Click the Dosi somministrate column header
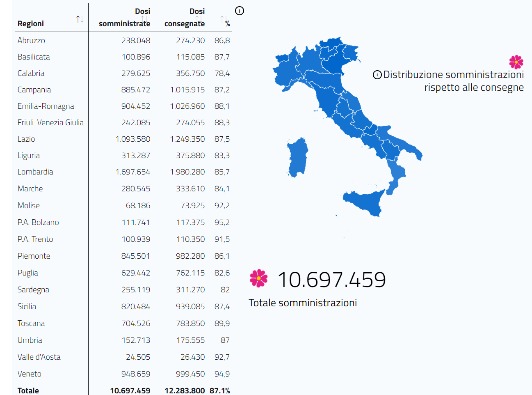The height and width of the screenshot is (395, 532). (x=124, y=17)
